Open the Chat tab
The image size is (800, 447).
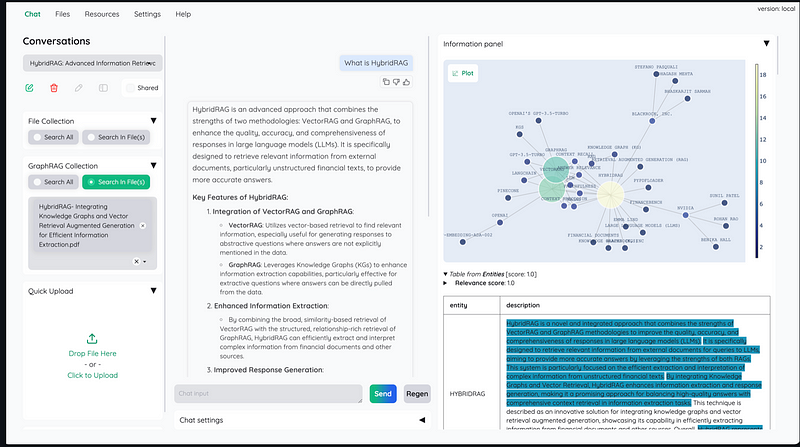point(33,14)
